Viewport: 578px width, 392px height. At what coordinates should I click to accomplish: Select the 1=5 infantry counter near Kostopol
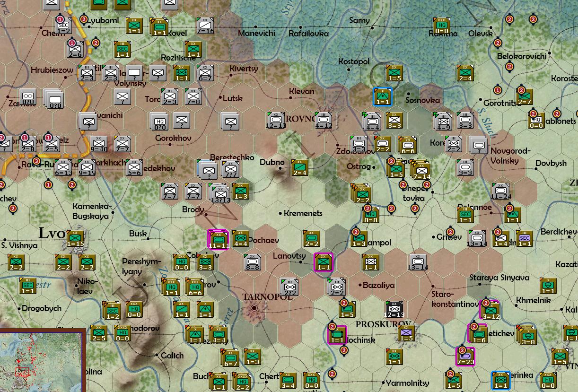tap(394, 73)
